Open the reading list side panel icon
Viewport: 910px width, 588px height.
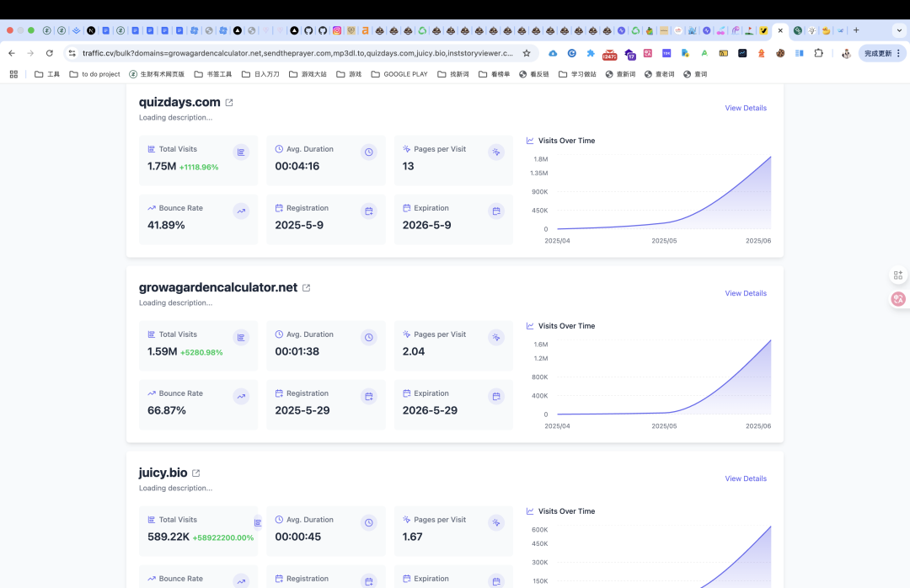[799, 53]
